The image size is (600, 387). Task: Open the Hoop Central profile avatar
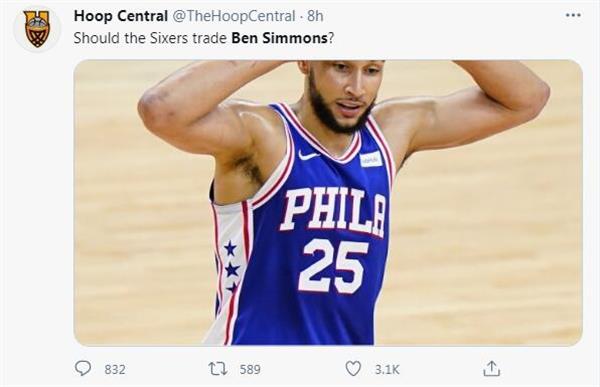point(37,29)
